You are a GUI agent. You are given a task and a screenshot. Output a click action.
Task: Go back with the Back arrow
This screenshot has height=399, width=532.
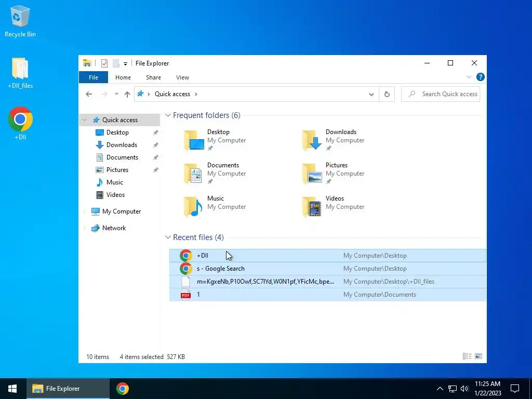pos(89,94)
